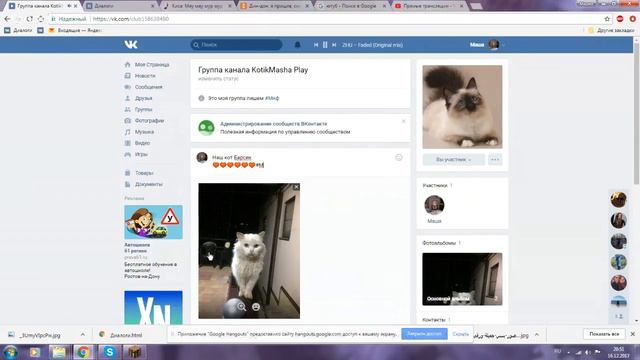Screen dimensions: 640x360
Task: Open downloaded Диалоги.html file
Action: coord(122,335)
